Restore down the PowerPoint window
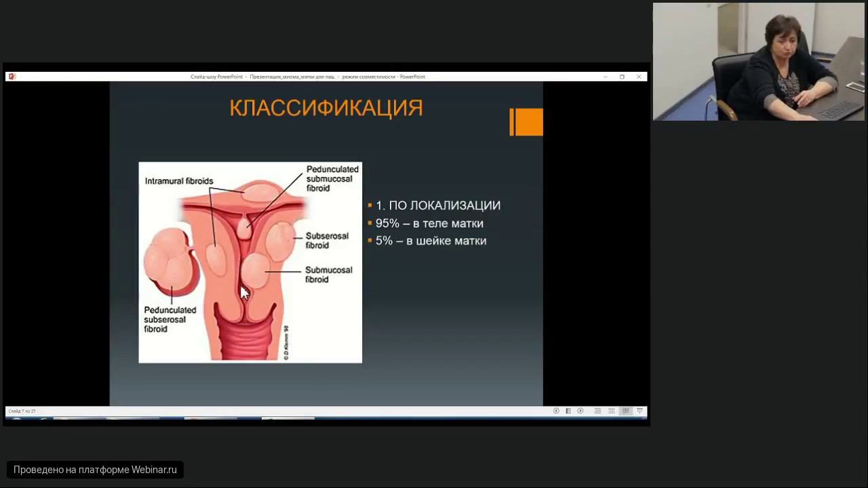868x488 pixels. click(x=622, y=77)
